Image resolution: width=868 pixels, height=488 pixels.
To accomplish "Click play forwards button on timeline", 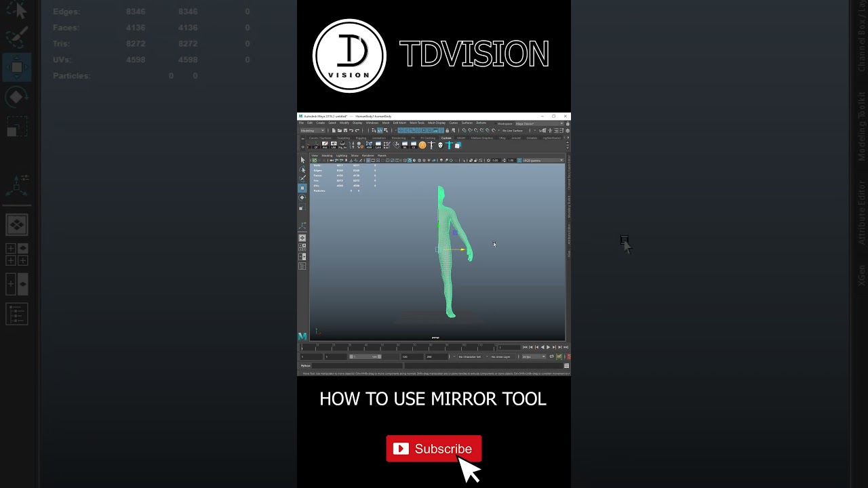I will [x=548, y=347].
